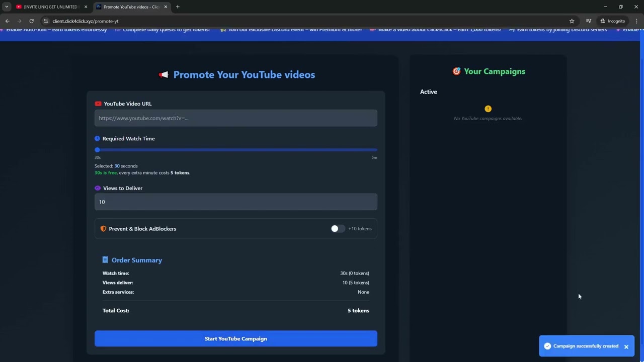Click the 'None' extra services value

(363, 292)
